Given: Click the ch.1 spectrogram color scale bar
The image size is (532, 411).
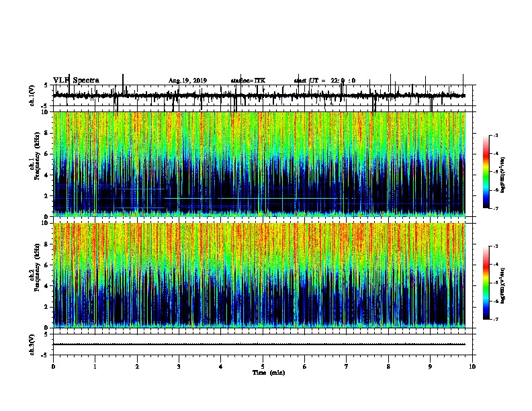Looking at the screenshot, I should [x=486, y=172].
